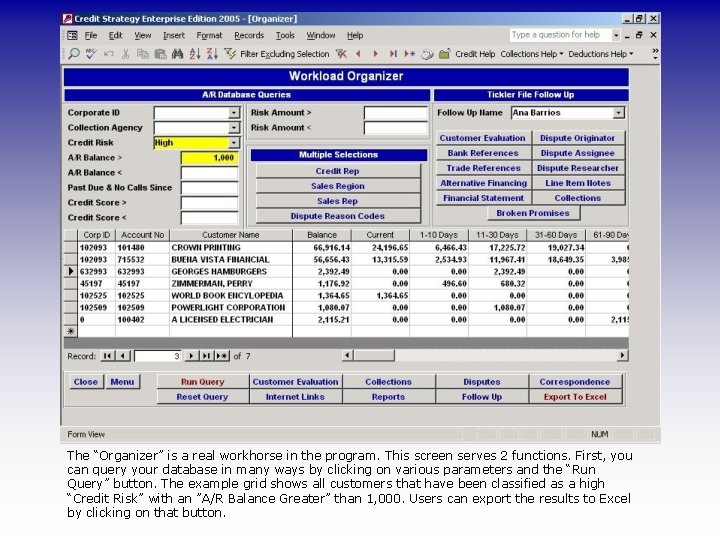The image size is (720, 540).
Task: Open the Follow Up Name dropdown
Action: [x=619, y=112]
